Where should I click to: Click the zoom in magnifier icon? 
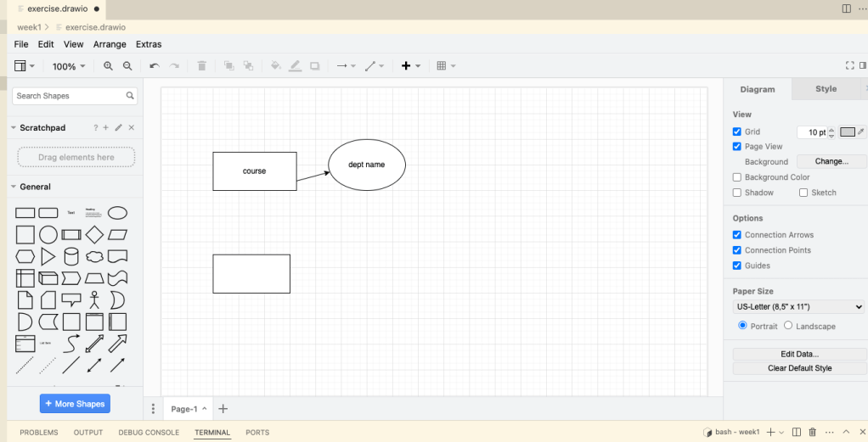(x=108, y=66)
